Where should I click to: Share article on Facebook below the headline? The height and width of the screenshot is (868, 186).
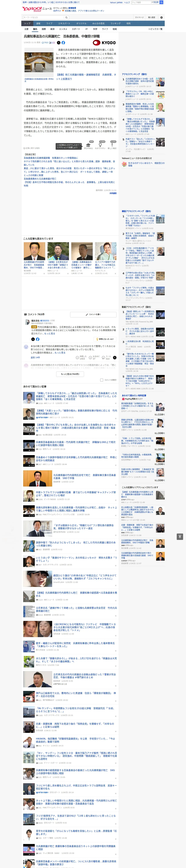coord(63,43)
